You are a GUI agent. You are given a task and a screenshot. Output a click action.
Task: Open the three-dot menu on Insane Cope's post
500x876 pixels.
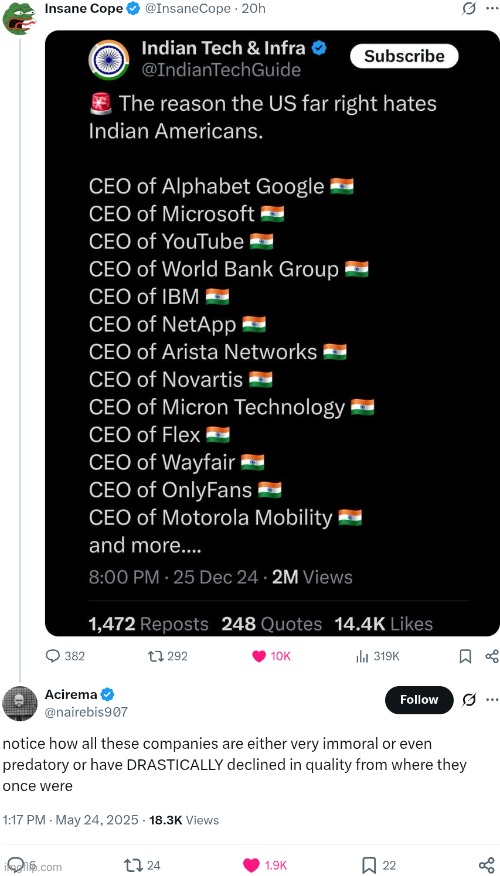[x=492, y=8]
